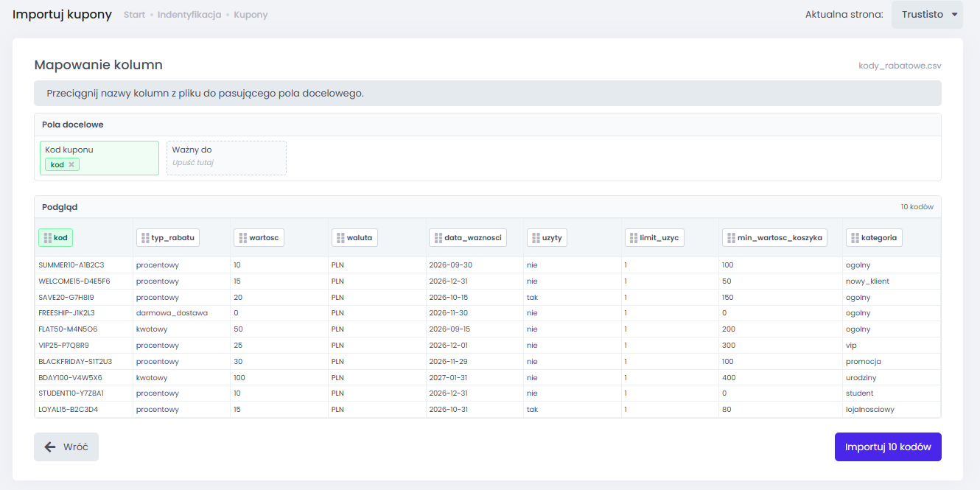Screen dimensions: 980x490
Task: Click drag-handle icon on uzyty chip
Action: click(x=536, y=238)
